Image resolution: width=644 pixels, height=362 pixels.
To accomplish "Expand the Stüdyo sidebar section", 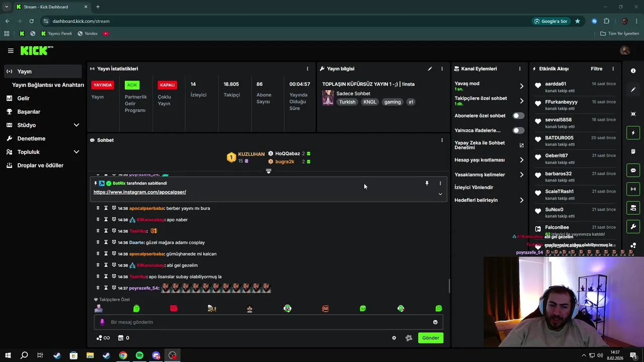I will tap(76, 125).
